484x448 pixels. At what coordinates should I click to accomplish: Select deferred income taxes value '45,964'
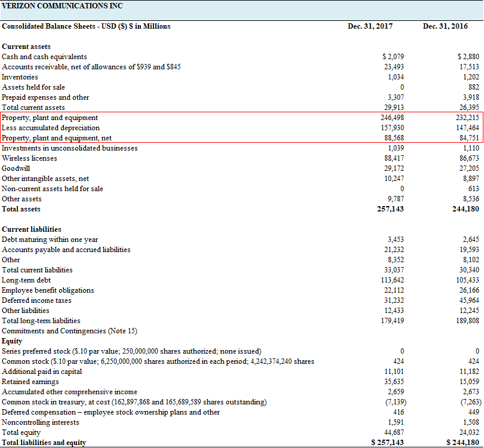point(470,300)
